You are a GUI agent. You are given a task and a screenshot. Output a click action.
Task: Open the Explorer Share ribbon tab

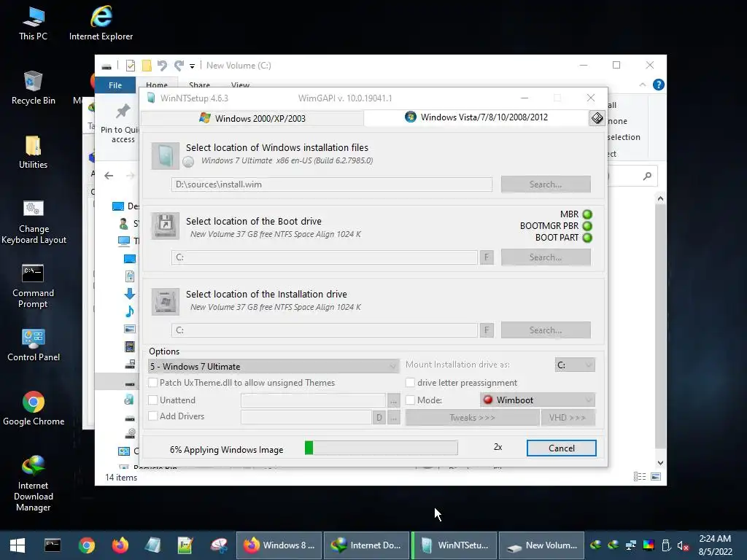click(199, 85)
